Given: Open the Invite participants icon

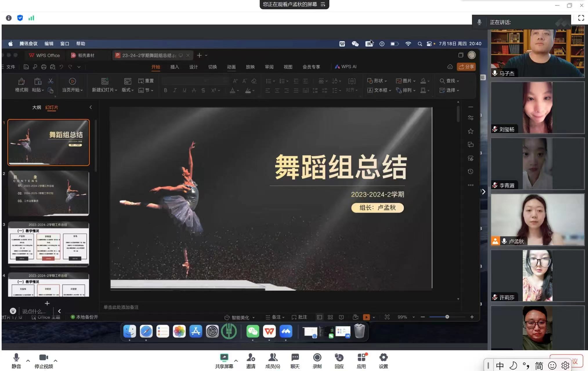Looking at the screenshot, I should coord(251,357).
